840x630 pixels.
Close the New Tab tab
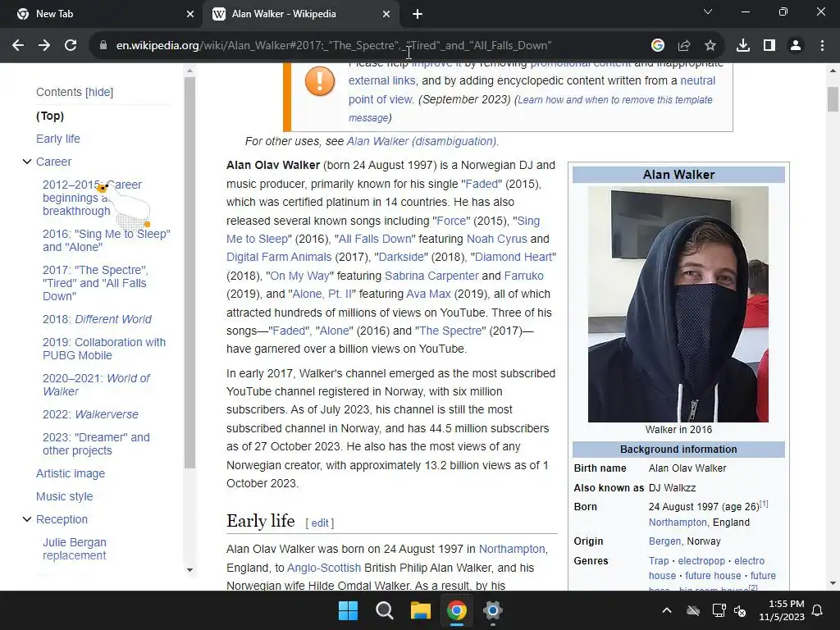pos(190,14)
